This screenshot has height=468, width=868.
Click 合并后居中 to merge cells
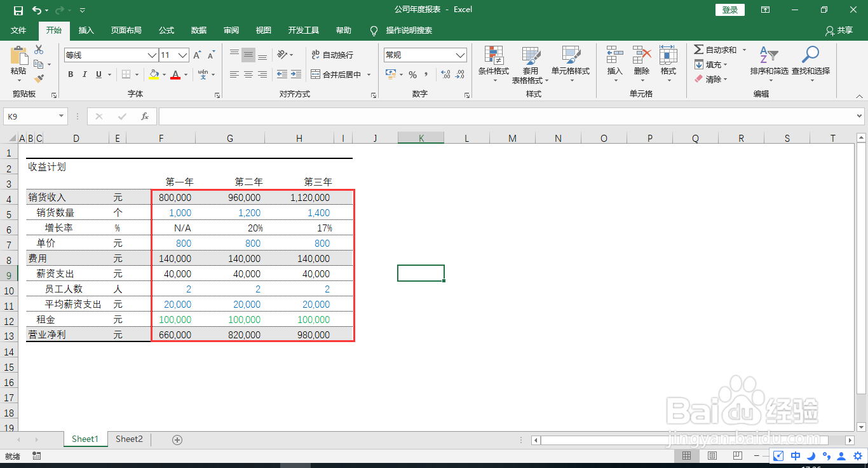pos(337,74)
